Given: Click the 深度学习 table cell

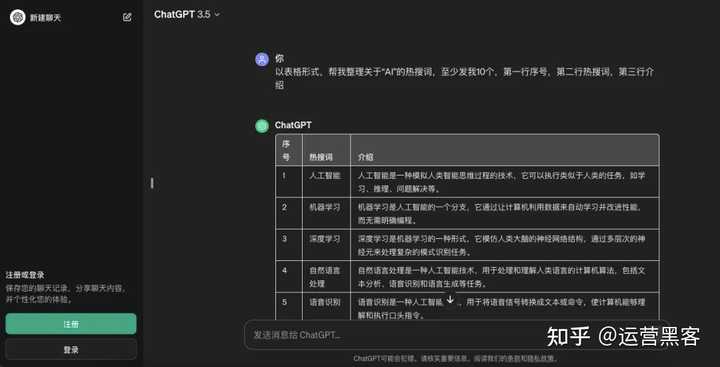Looking at the screenshot, I should coord(326,245).
